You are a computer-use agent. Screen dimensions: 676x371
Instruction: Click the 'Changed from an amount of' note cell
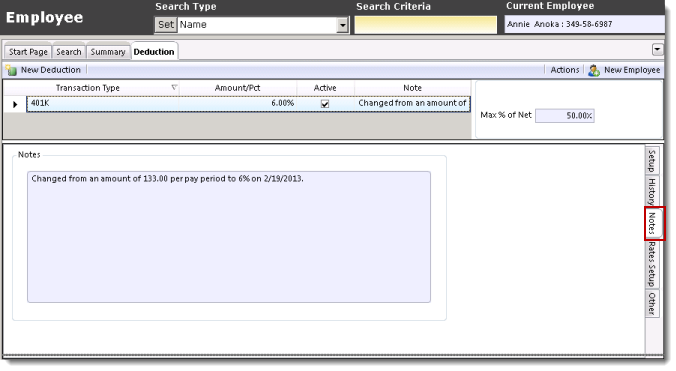413,103
